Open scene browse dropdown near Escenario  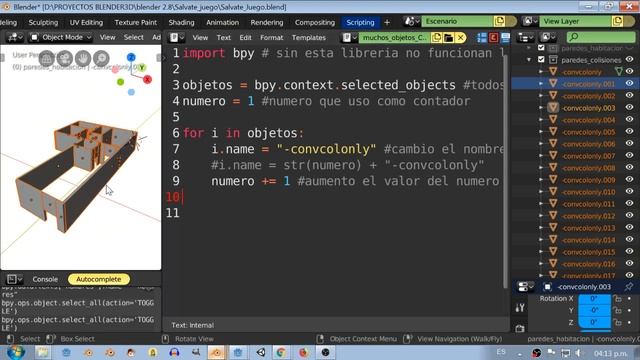tap(411, 21)
